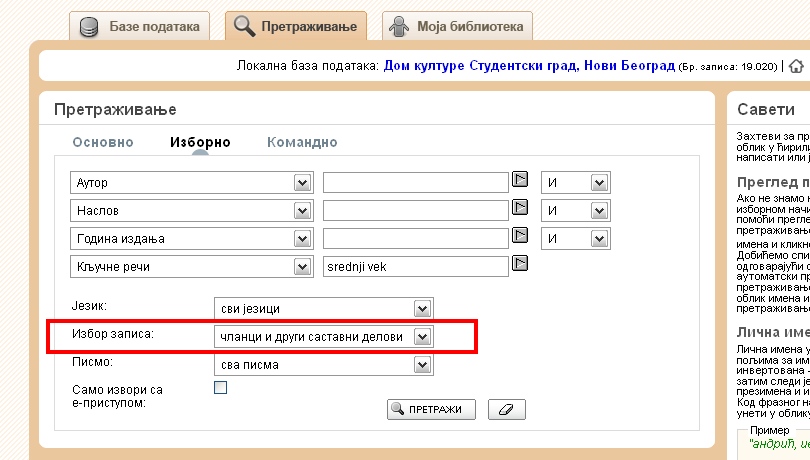Switch to Моја библиотека tab

457,26
